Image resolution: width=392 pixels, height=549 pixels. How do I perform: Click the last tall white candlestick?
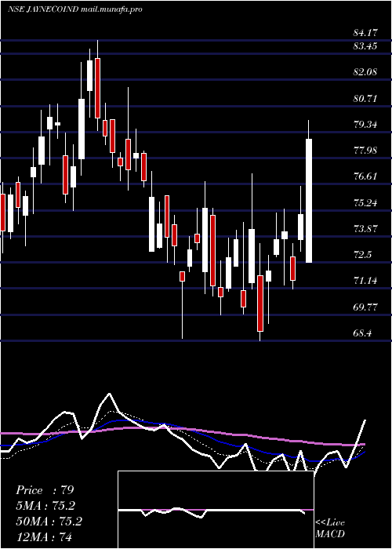(309, 201)
